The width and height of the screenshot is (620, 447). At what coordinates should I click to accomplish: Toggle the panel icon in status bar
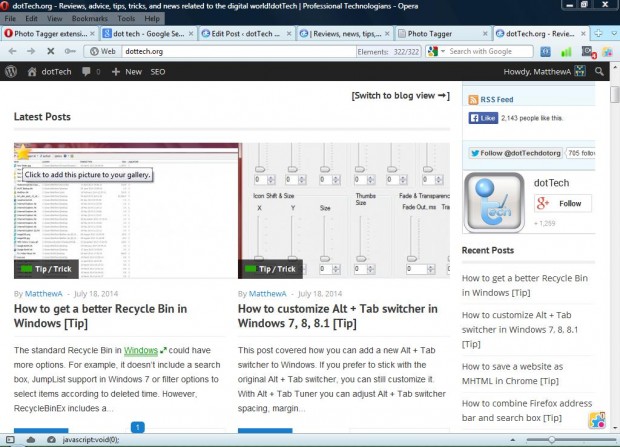click(x=10, y=439)
